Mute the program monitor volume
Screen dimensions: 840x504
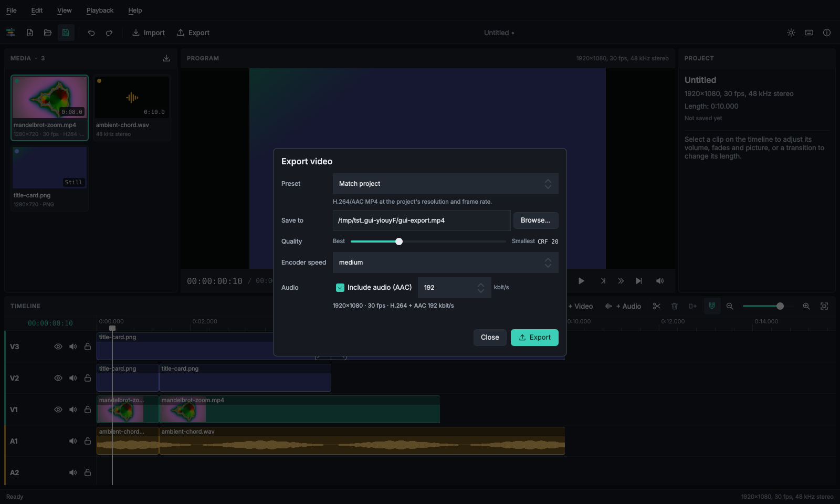660,281
